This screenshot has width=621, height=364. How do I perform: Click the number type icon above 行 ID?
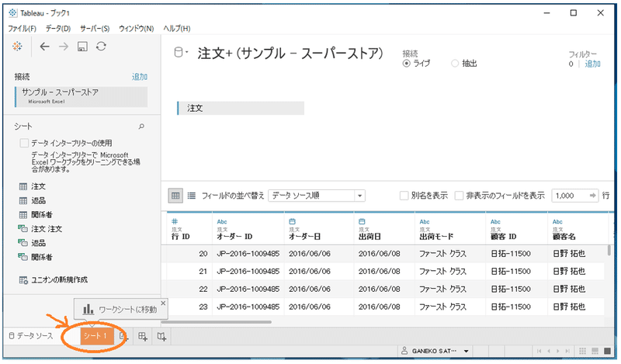[174, 221]
